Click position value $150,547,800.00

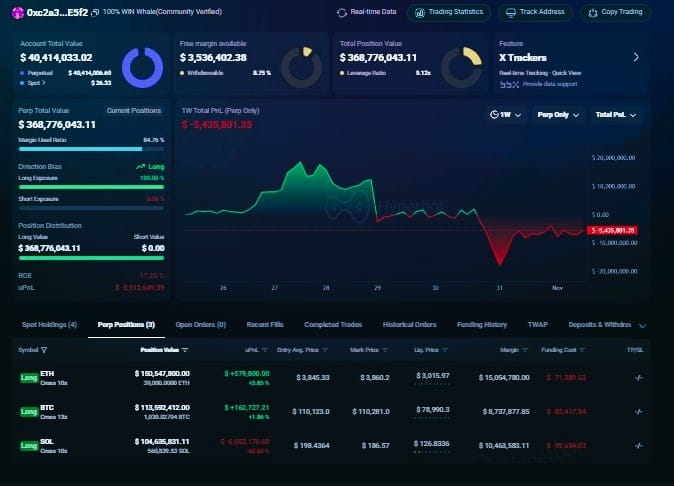162,373
